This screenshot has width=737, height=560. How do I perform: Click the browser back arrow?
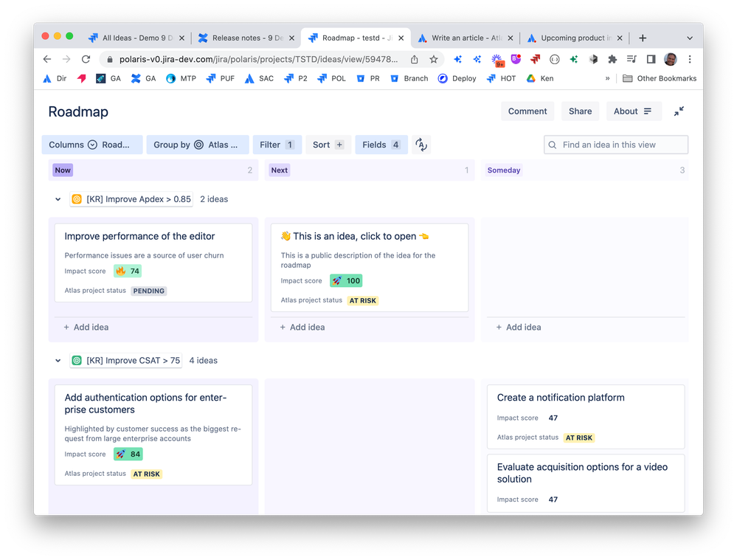coord(47,59)
